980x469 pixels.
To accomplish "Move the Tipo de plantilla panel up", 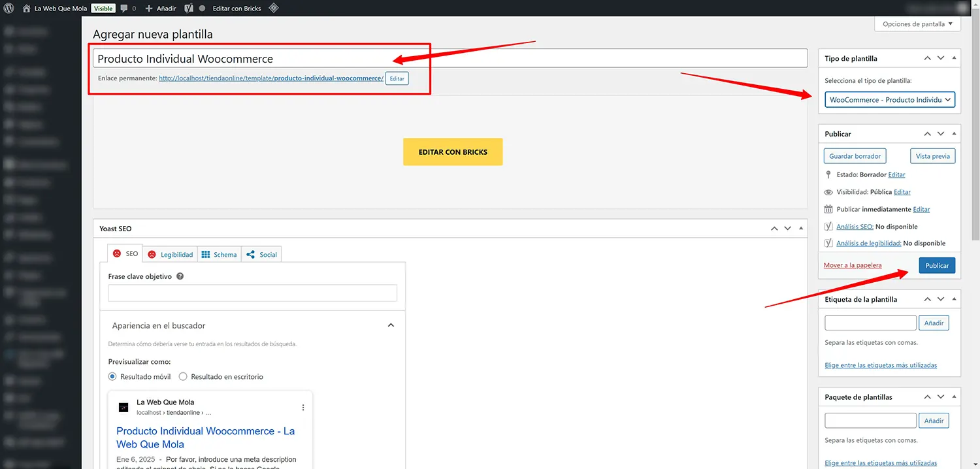I will click(x=928, y=58).
